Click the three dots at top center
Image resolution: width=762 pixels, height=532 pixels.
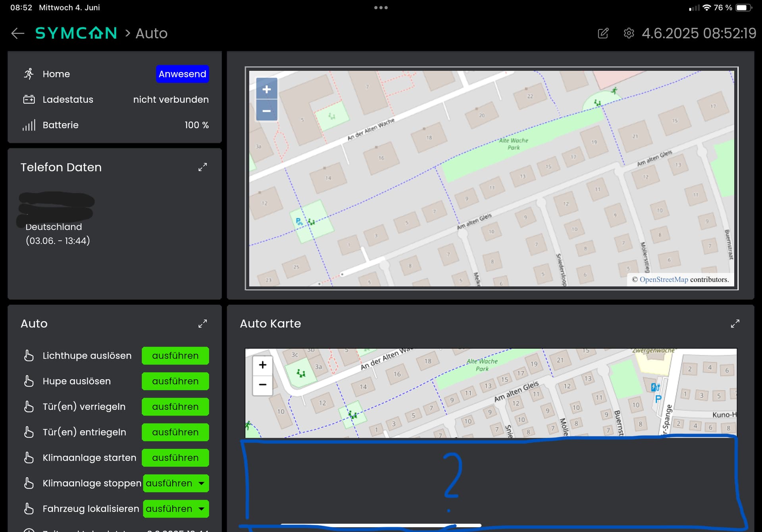381,8
